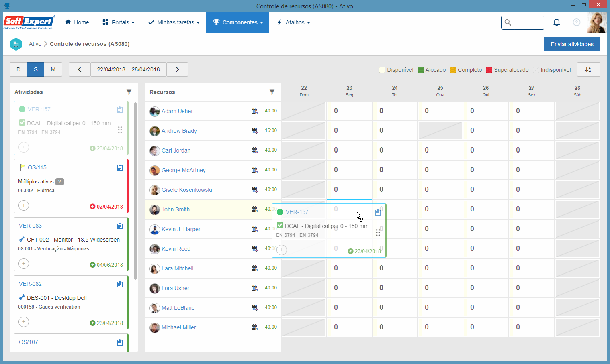Go to next week
Viewport: 610px width, 364px height.
tap(177, 69)
